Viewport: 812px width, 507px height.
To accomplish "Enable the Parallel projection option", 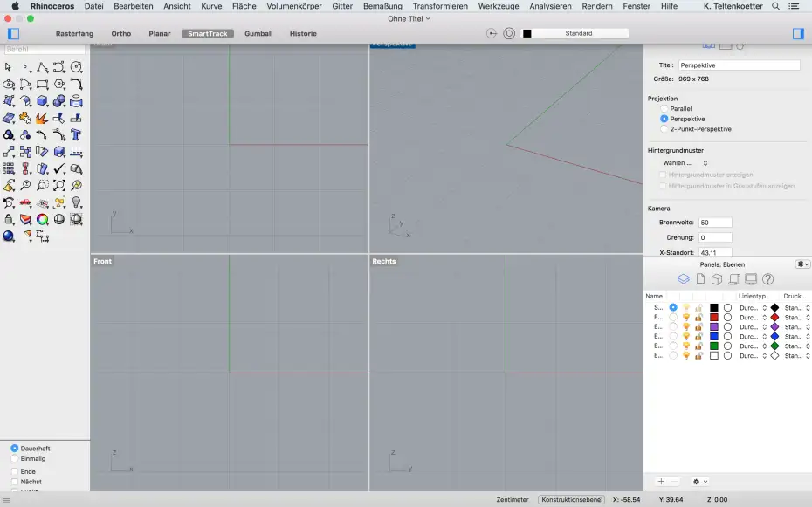I will coord(664,109).
